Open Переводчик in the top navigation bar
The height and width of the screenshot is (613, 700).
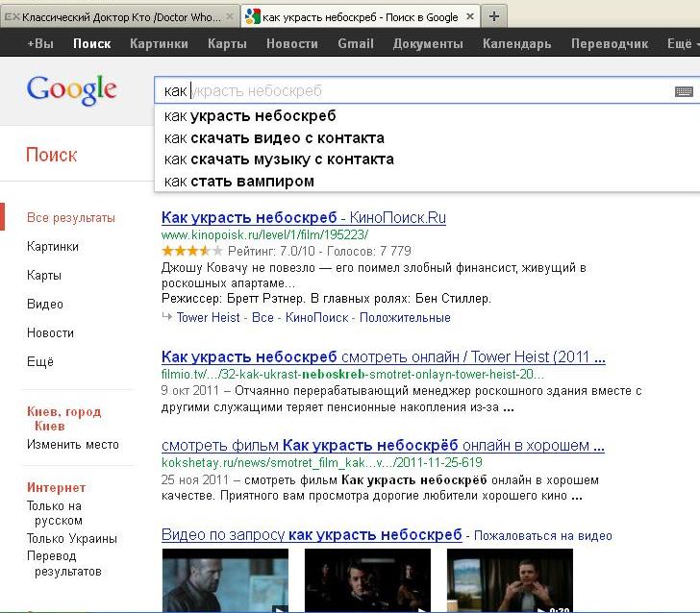pyautogui.click(x=609, y=43)
